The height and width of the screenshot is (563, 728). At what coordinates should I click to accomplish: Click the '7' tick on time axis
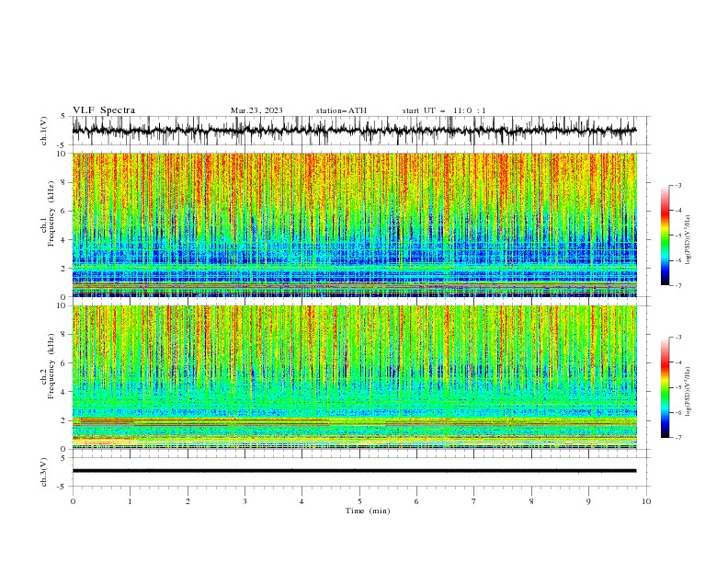474,501
